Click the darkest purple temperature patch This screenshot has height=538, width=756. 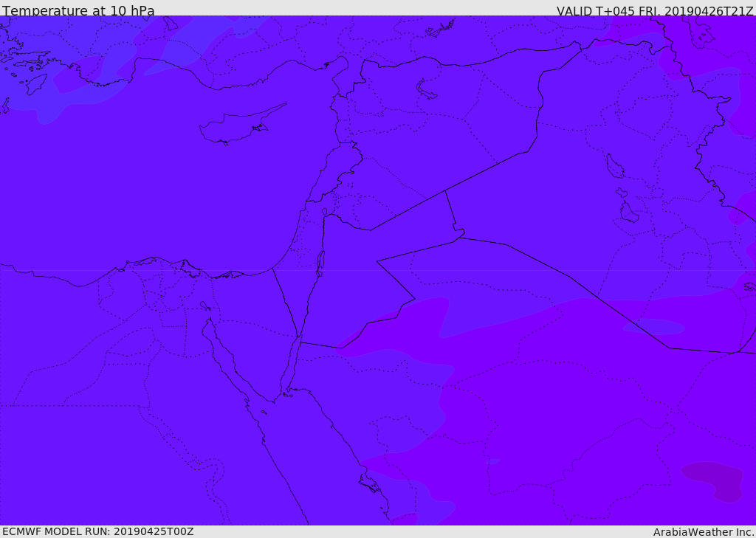pos(715,480)
